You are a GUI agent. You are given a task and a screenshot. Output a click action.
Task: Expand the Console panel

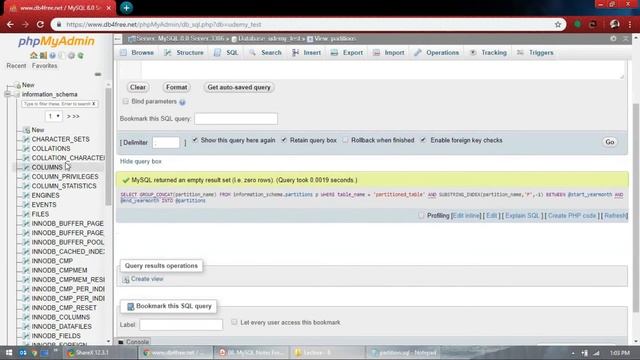pyautogui.click(x=133, y=342)
